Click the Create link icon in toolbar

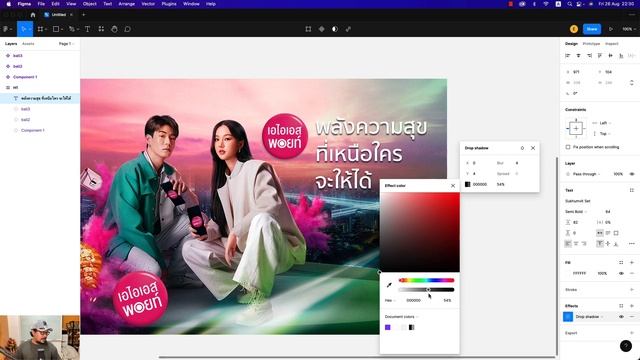point(348,29)
